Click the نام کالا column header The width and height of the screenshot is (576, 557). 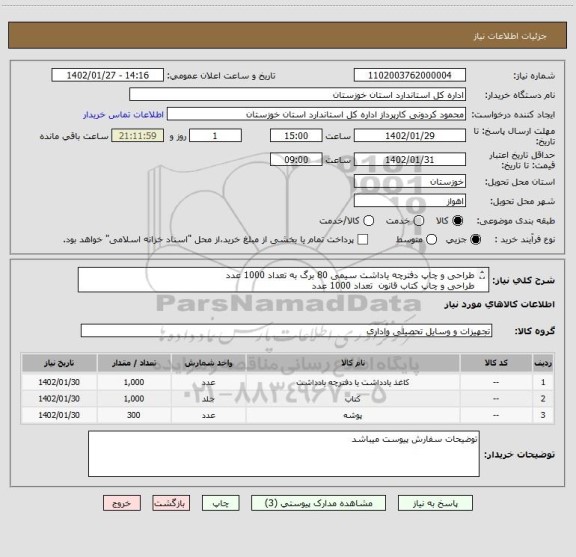click(x=353, y=363)
